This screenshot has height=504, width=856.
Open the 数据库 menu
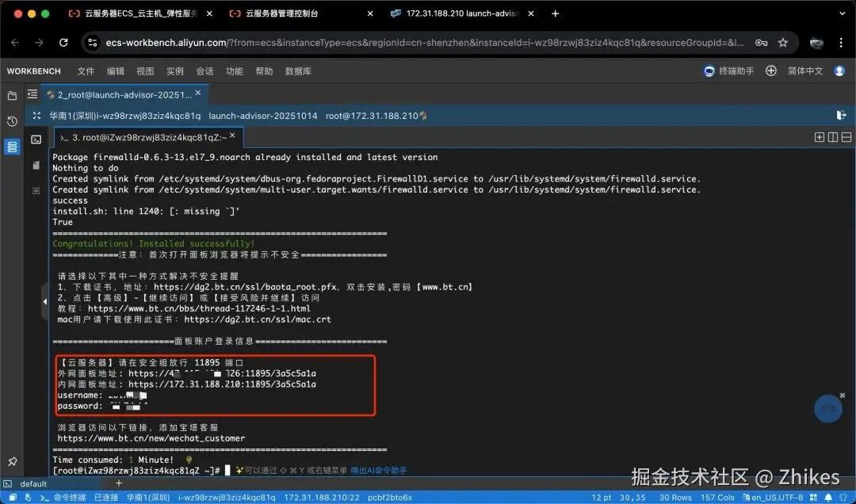point(298,71)
